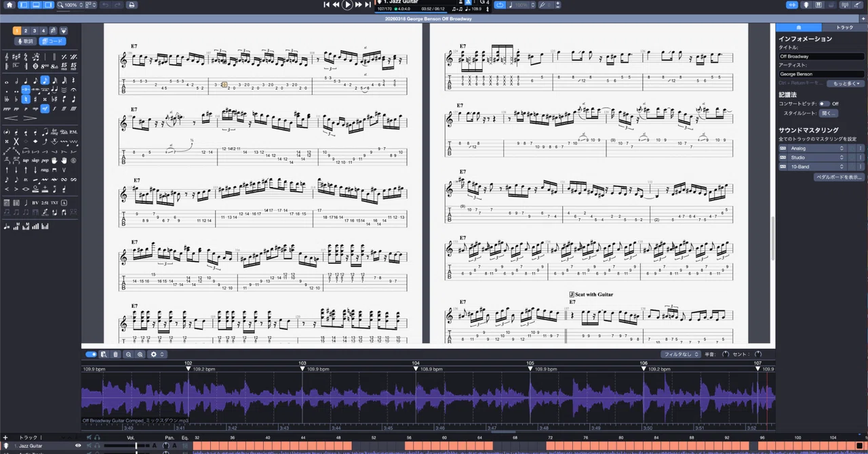
Task: Toggle the count-in button
Action: [x=459, y=2]
